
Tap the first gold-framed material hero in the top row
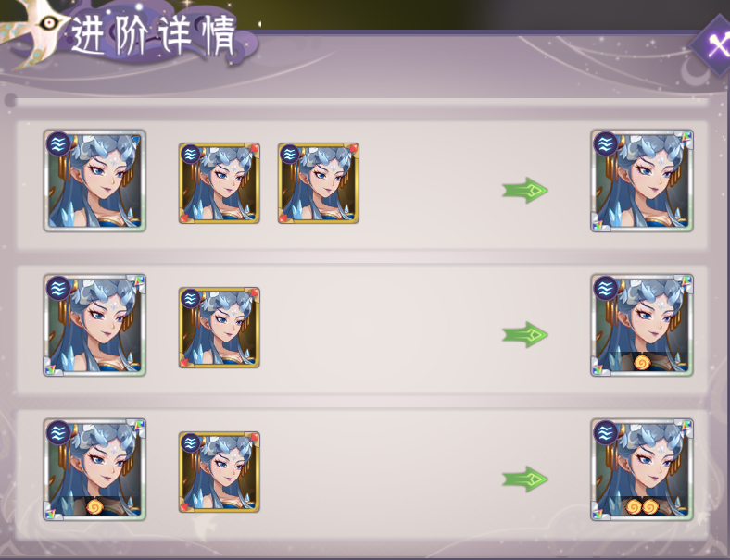pyautogui.click(x=220, y=183)
